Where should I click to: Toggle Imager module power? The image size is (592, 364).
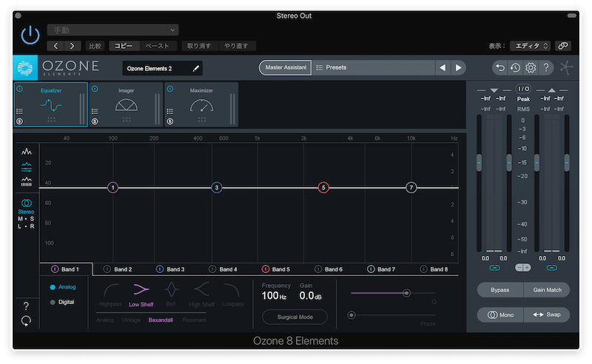[x=95, y=89]
